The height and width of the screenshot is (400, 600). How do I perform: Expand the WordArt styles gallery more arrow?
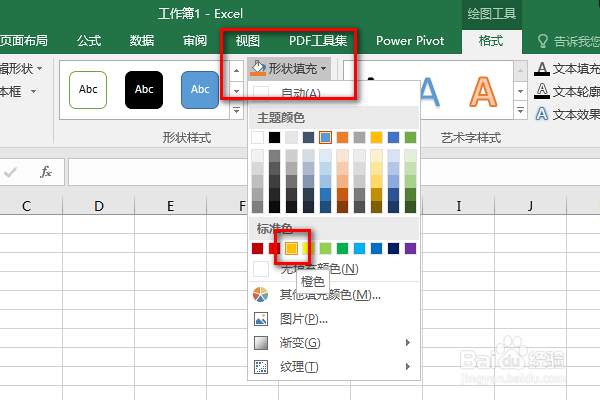coord(520,111)
